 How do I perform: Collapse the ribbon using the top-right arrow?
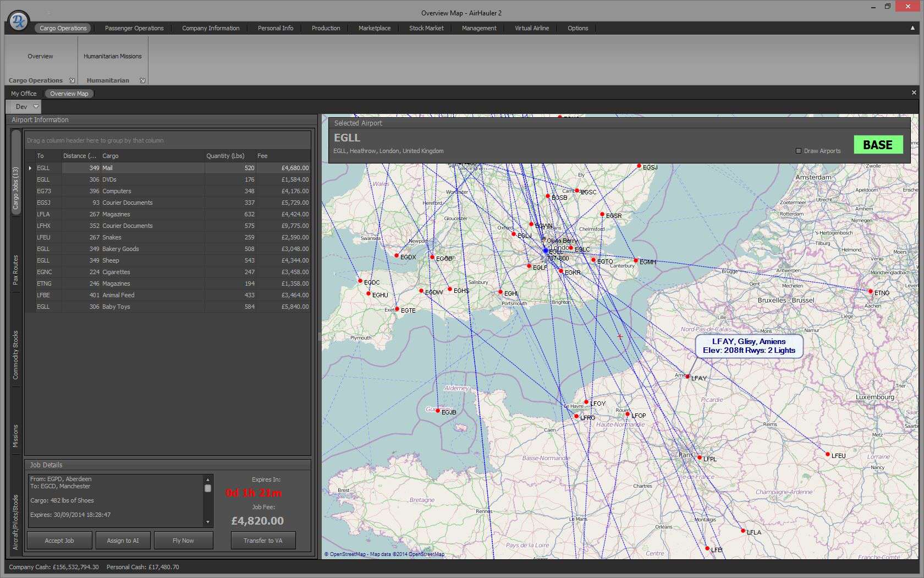click(x=913, y=28)
